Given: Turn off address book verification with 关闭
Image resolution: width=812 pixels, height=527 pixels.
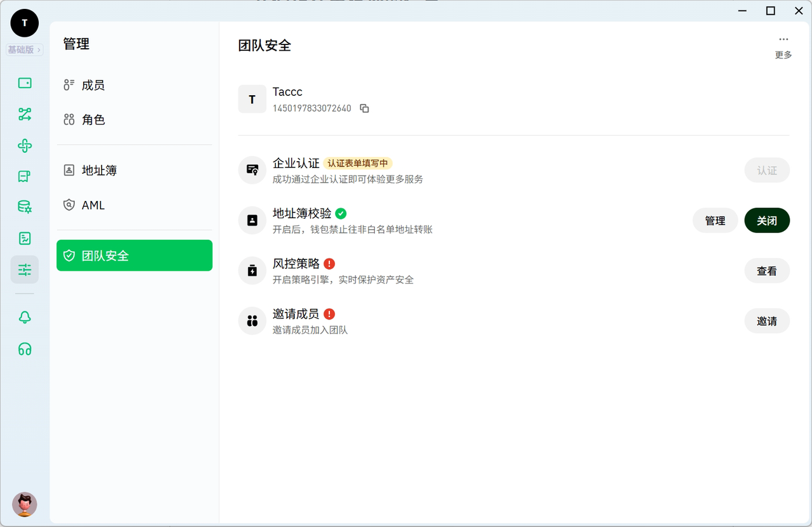Looking at the screenshot, I should 766,221.
